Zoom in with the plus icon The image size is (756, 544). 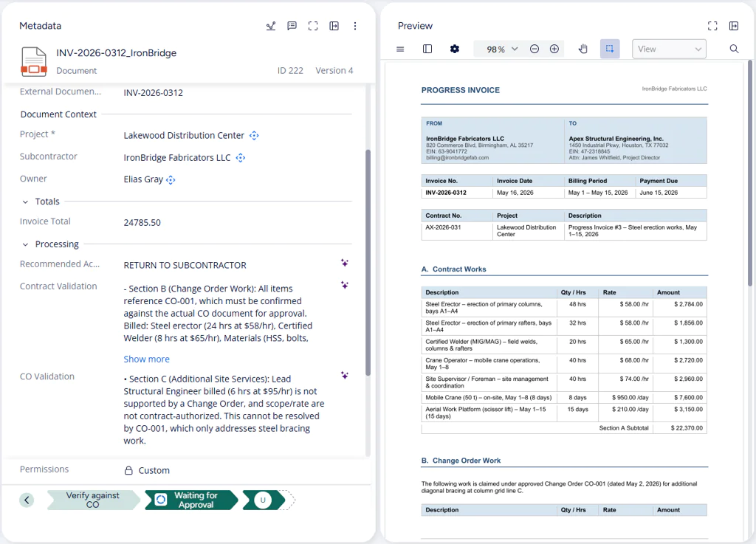click(554, 49)
